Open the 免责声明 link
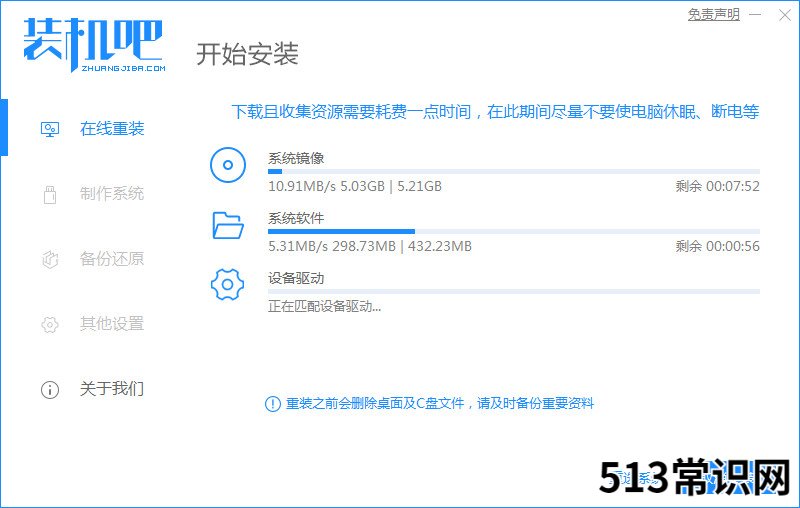Viewport: 800px width, 508px height. coord(713,15)
